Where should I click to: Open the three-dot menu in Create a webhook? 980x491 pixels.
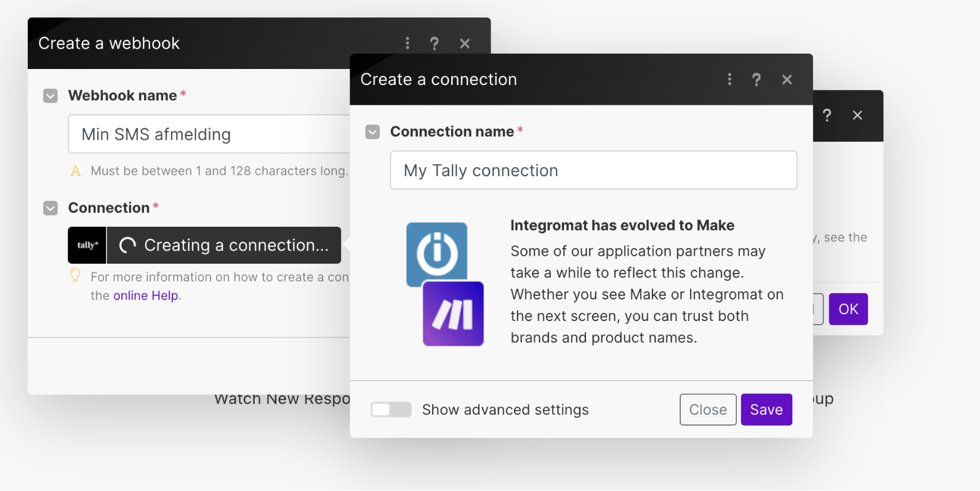[x=407, y=43]
